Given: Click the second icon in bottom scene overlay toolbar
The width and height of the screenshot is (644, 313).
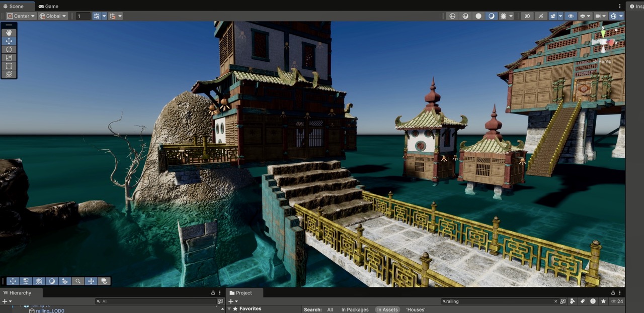Looking at the screenshot, I should tap(26, 281).
